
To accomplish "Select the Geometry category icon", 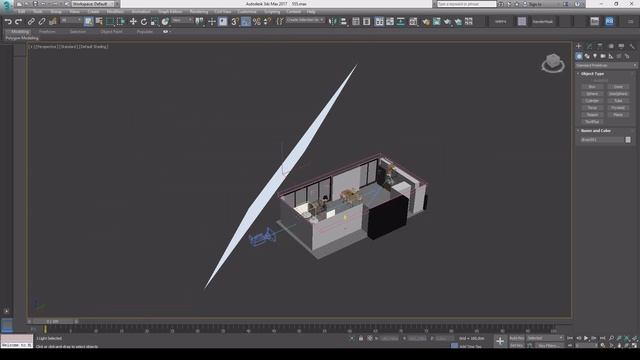I will click(x=579, y=56).
